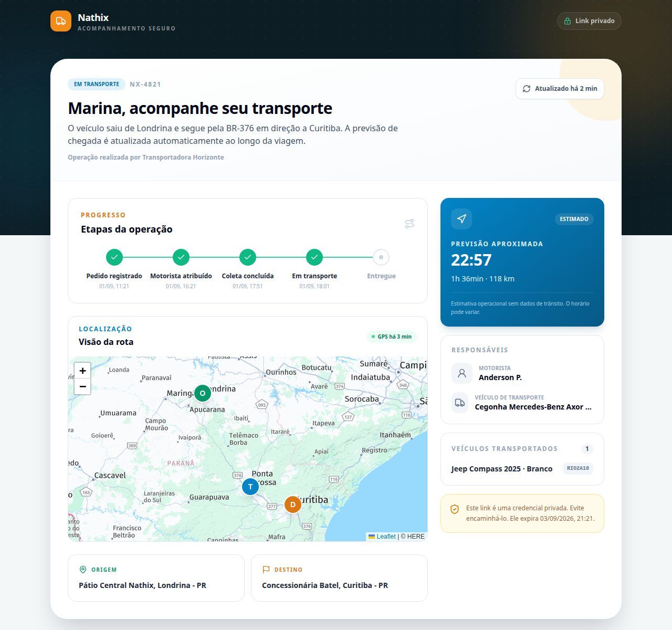
Task: Click the © HERE map attribution text
Action: 413,537
